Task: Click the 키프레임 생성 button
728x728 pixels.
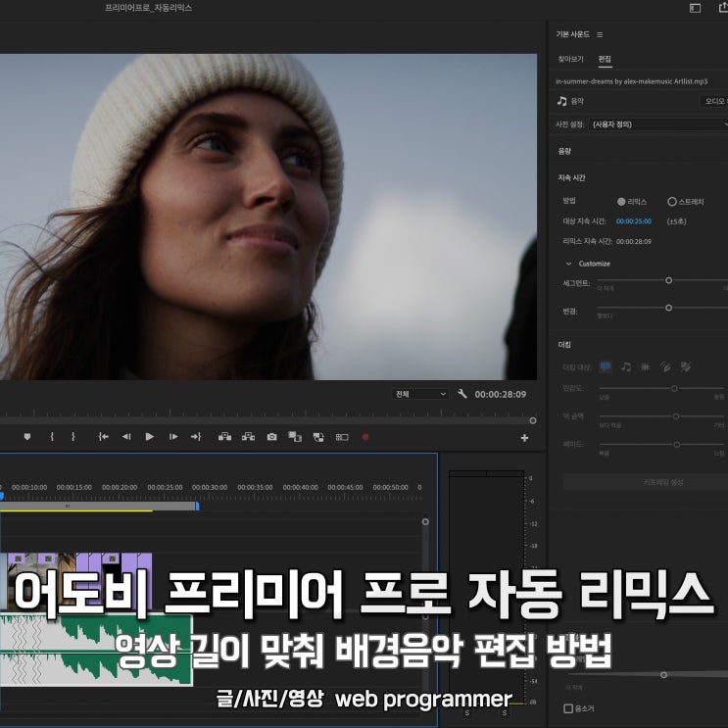Action: coord(646,482)
